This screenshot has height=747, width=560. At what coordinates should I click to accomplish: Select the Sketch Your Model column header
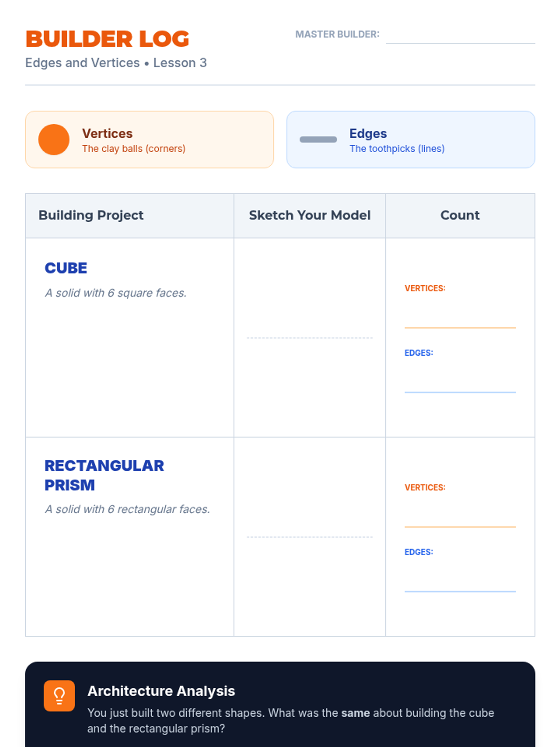309,215
